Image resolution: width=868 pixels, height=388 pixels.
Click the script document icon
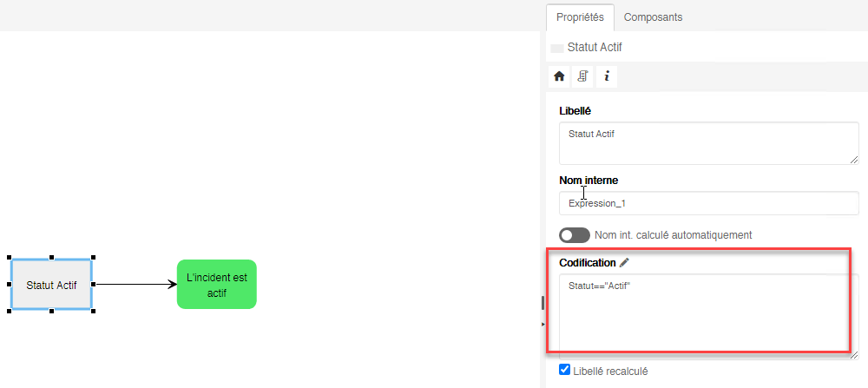(x=582, y=76)
